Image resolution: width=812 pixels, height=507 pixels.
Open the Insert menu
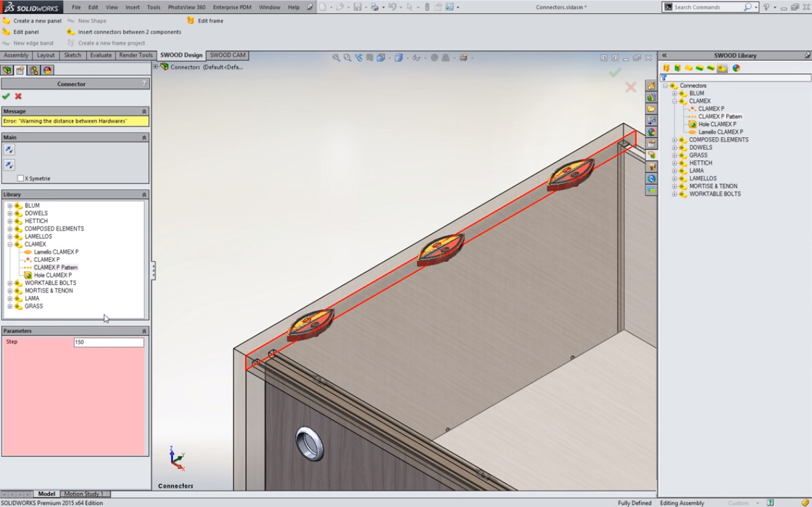(x=132, y=7)
